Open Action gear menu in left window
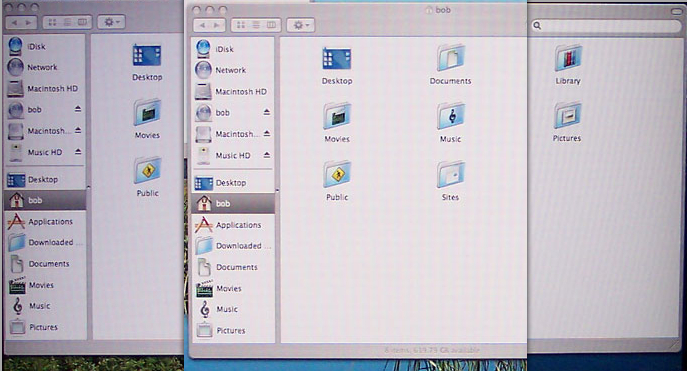 (111, 22)
